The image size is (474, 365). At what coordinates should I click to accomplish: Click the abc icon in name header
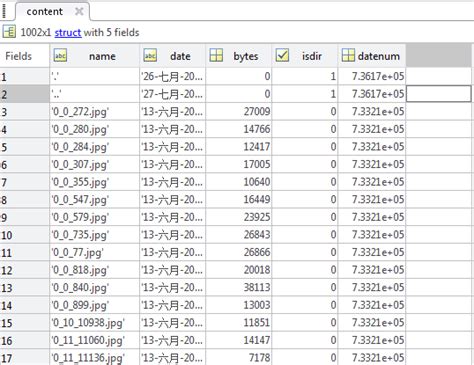pyautogui.click(x=60, y=56)
